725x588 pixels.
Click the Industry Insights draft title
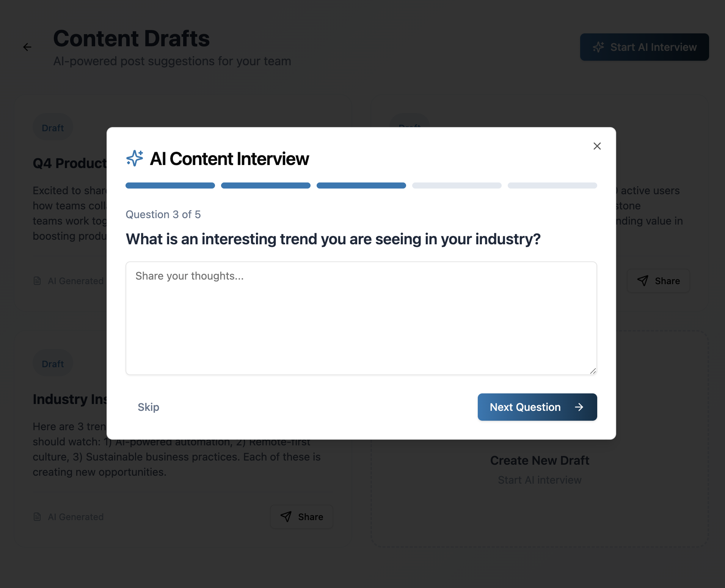coord(70,399)
